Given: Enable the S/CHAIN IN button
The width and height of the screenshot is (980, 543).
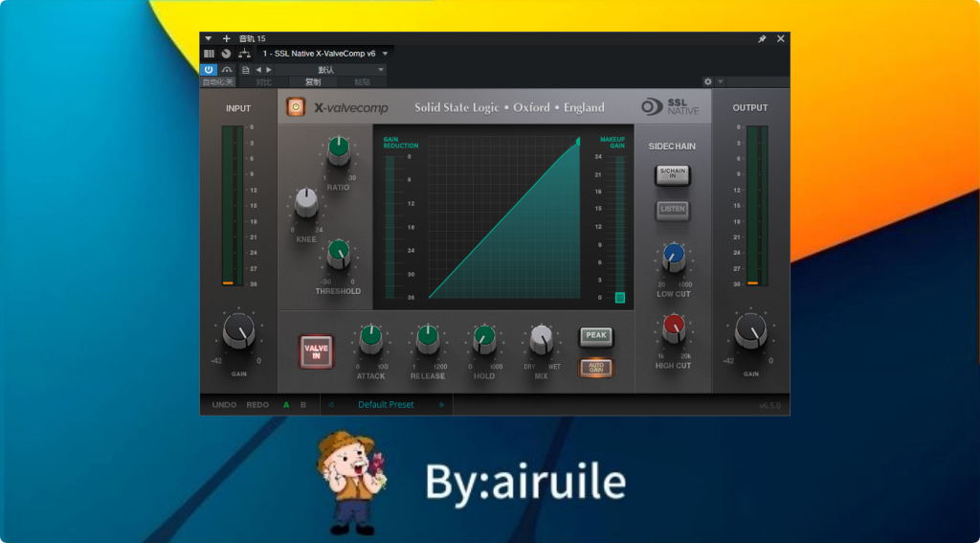Looking at the screenshot, I should pyautogui.click(x=673, y=175).
